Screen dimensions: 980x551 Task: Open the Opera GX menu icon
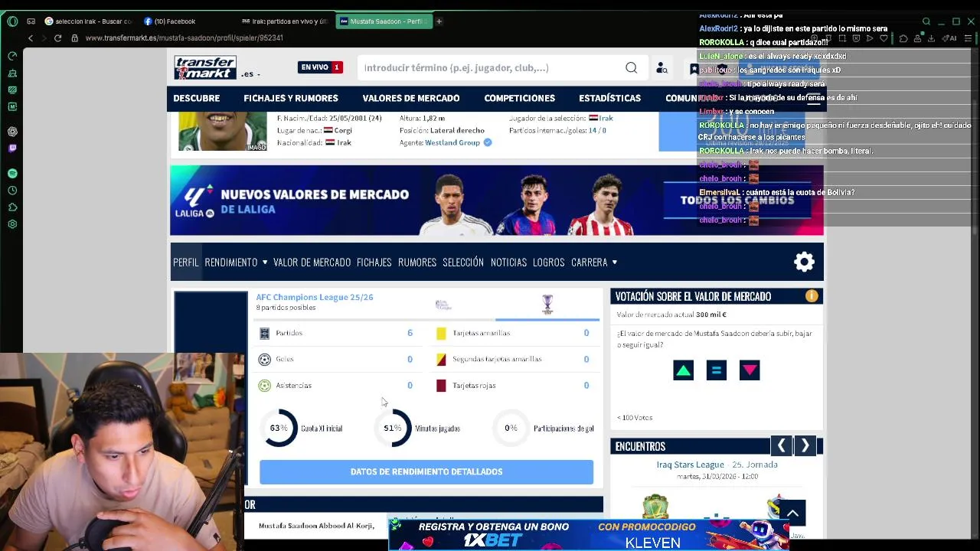[12, 21]
